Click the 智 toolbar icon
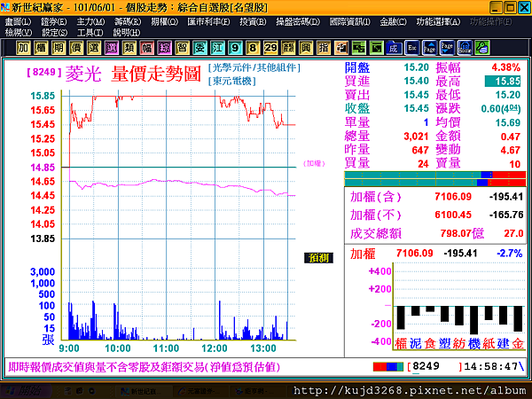The height and width of the screenshot is (399, 532). coord(182,48)
